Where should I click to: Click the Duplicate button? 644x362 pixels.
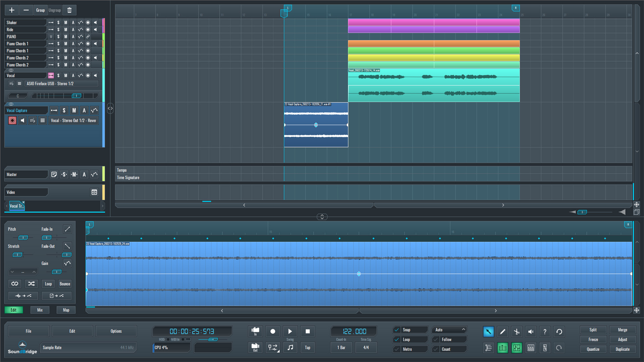pyautogui.click(x=623, y=349)
